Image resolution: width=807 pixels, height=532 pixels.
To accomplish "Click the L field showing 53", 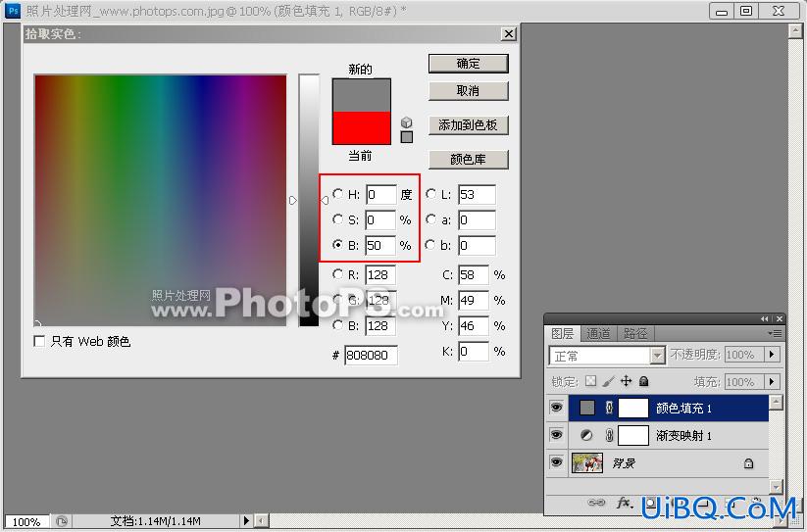I will click(477, 195).
